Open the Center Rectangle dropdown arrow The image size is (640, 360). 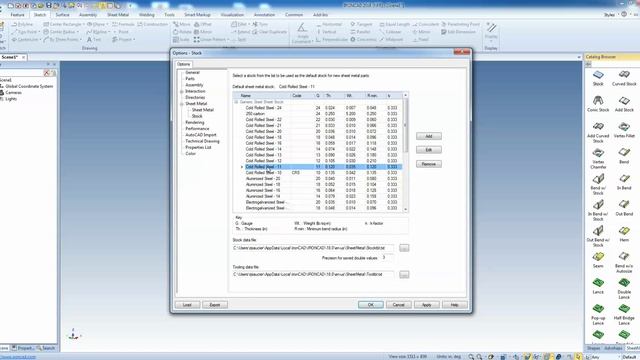click(x=84, y=24)
